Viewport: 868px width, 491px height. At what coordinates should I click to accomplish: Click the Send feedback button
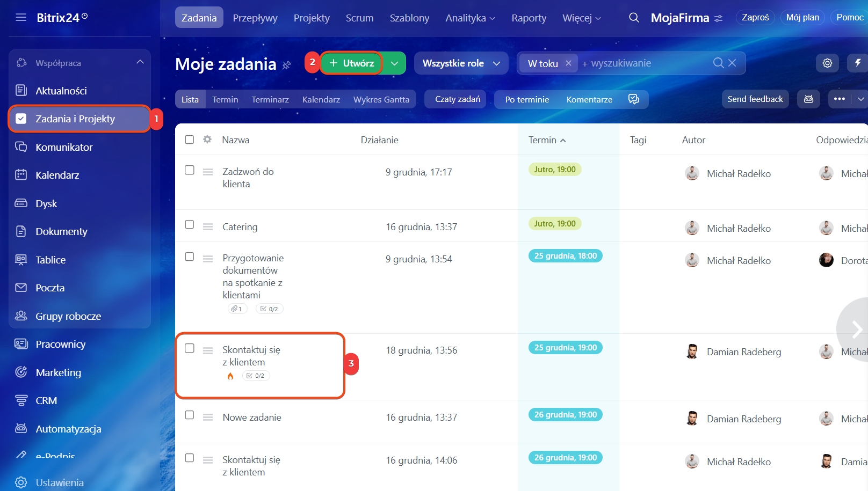[755, 99]
